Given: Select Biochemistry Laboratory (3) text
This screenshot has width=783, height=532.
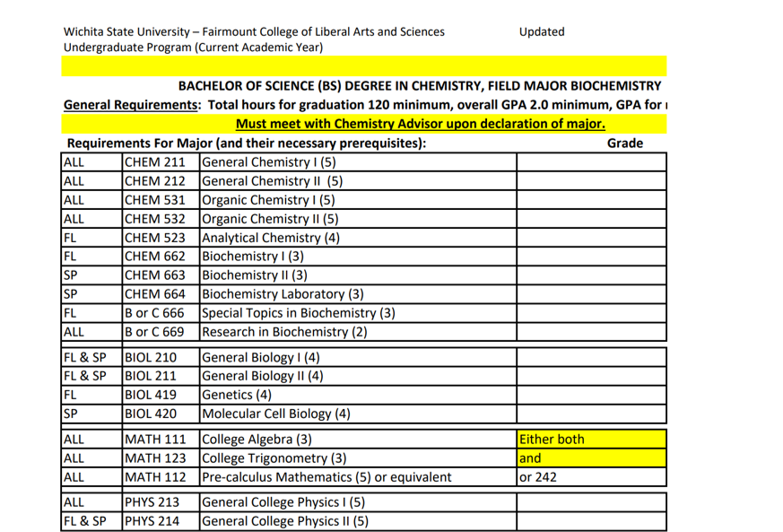Looking at the screenshot, I should tap(283, 295).
